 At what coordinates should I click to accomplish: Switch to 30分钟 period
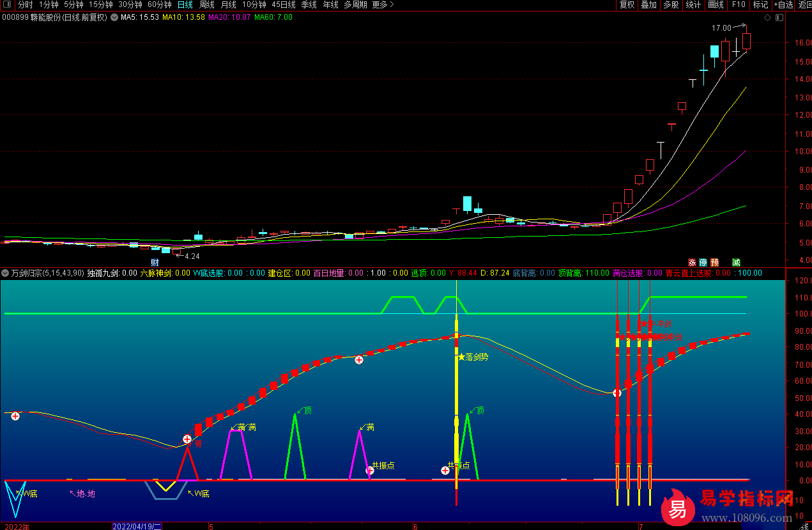click(x=130, y=4)
